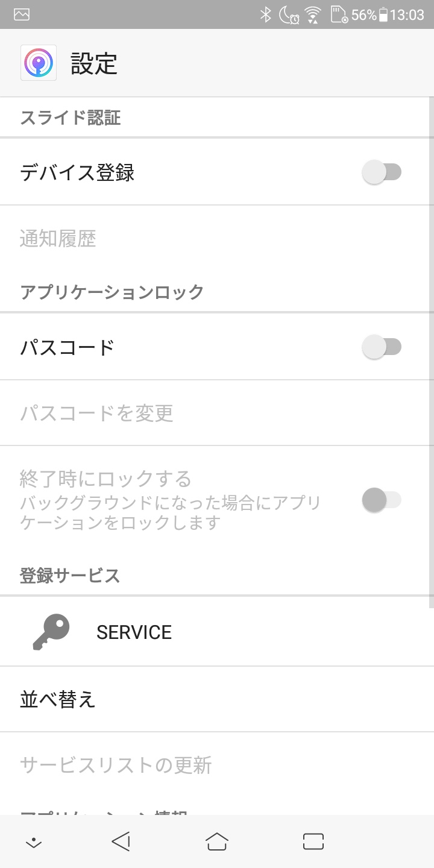This screenshot has height=868, width=434.
Task: Hide the navigation bar with down-chevron icon
Action: click(34, 843)
